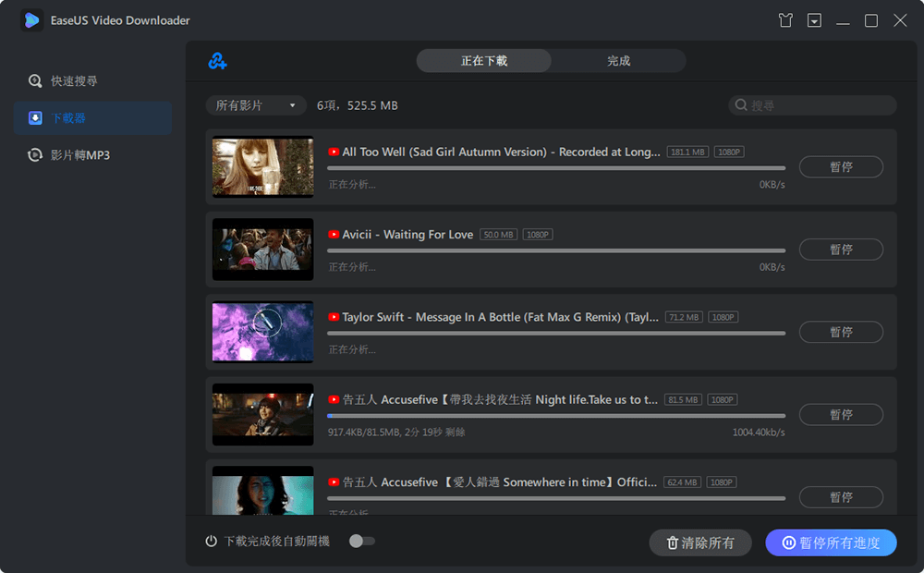
Task: Click YouTube icon beside Night life title
Action: (x=334, y=399)
